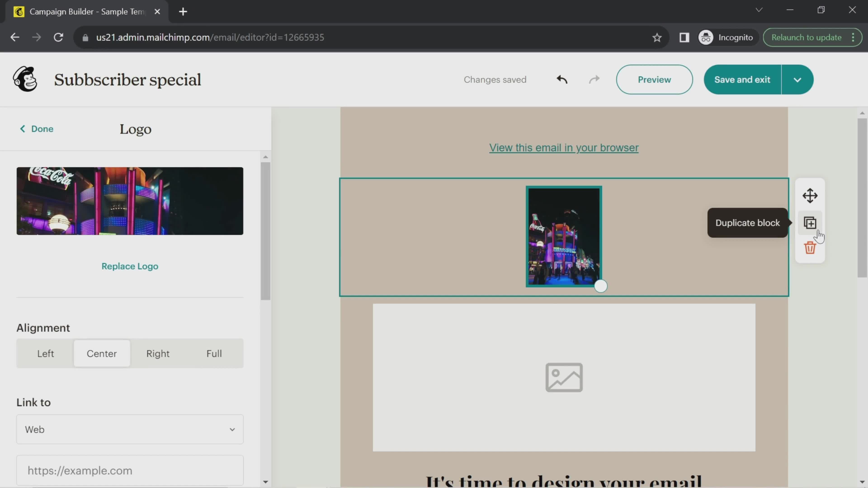868x488 pixels.
Task: Click Preview button to preview email
Action: (x=654, y=79)
